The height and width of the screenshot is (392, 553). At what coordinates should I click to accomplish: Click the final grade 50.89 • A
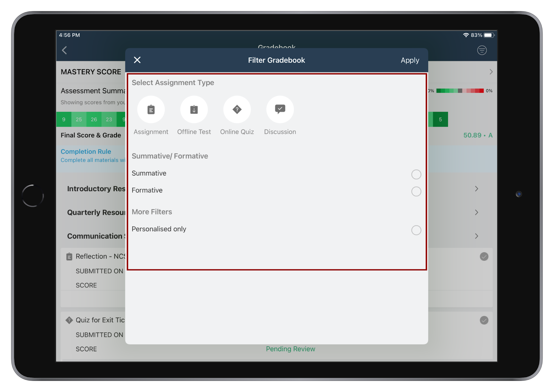click(478, 135)
